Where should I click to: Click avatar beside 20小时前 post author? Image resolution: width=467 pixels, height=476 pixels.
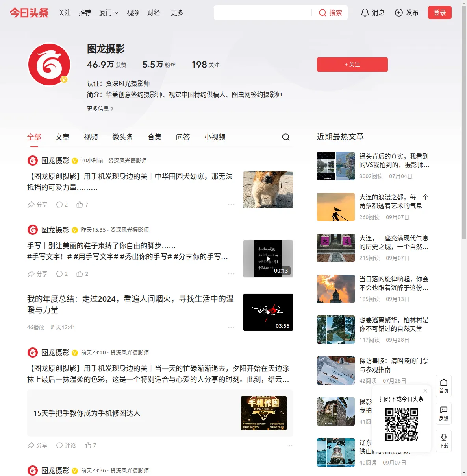click(x=33, y=161)
